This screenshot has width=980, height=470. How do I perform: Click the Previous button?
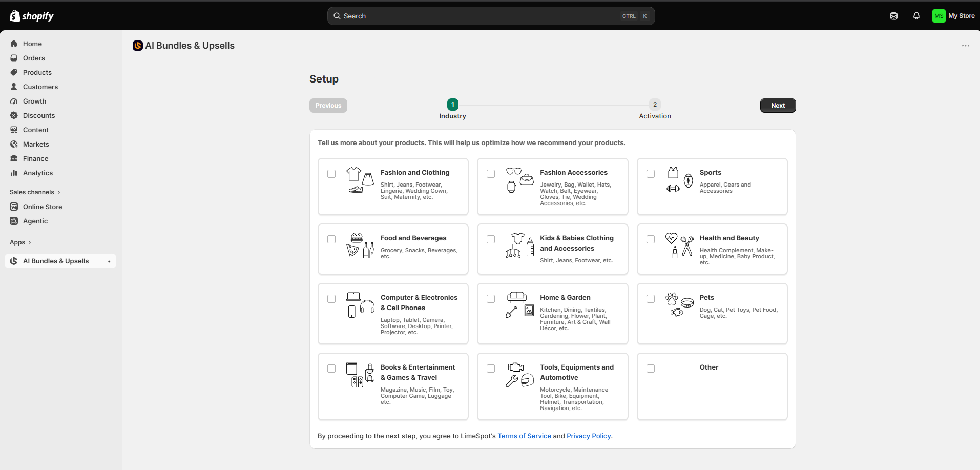point(328,106)
